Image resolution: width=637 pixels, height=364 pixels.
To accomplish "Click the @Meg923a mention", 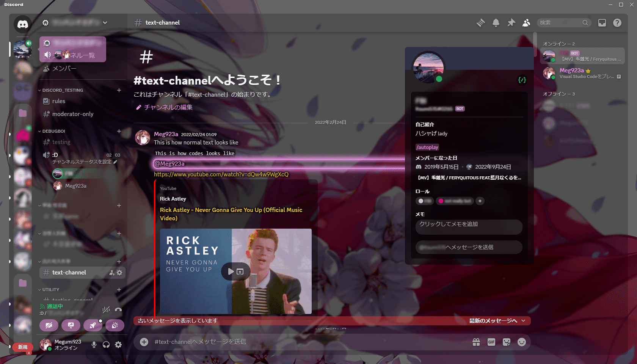I will tap(169, 164).
